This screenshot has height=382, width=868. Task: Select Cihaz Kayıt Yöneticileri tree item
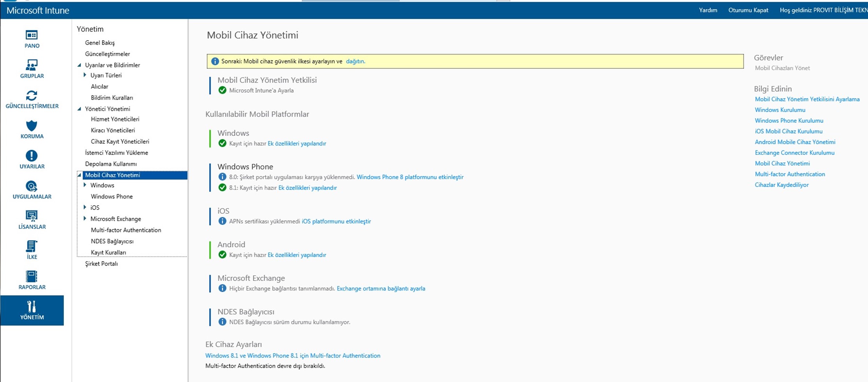[120, 141]
